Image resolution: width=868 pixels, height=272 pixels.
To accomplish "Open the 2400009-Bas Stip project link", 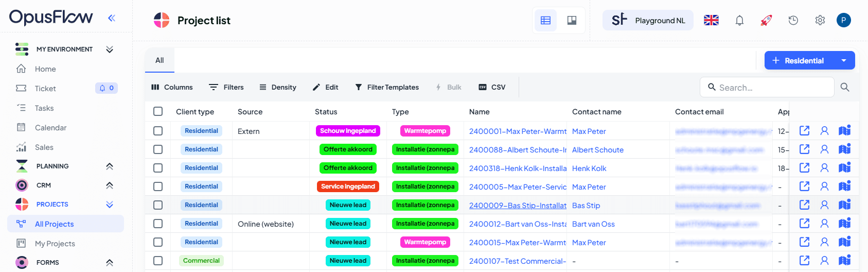I will pyautogui.click(x=518, y=206).
